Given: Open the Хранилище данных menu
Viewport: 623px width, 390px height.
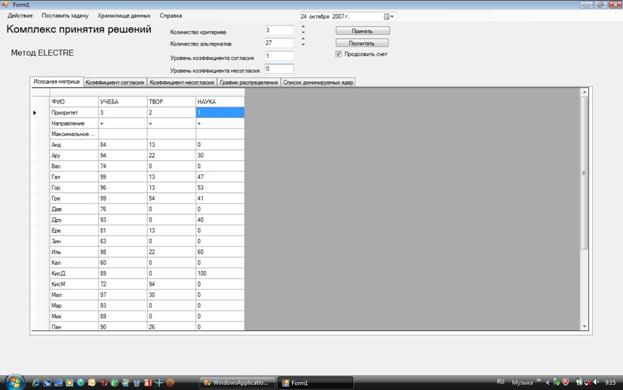Looking at the screenshot, I should [x=124, y=16].
